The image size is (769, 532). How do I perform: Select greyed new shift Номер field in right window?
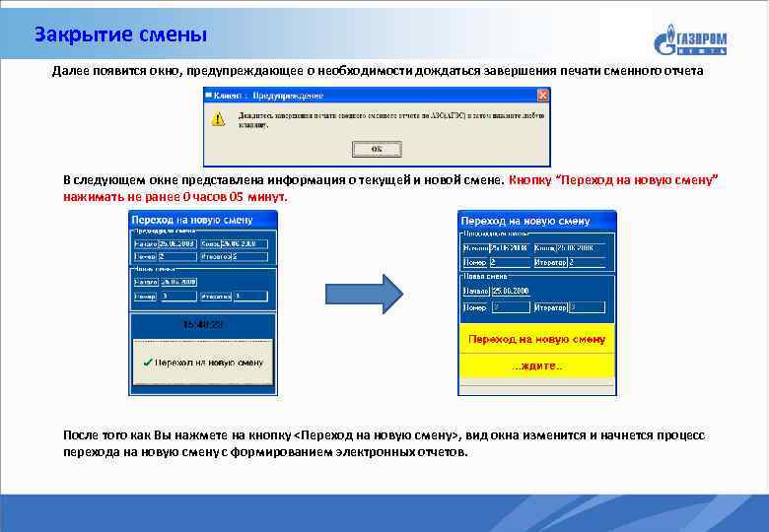pyautogui.click(x=511, y=307)
